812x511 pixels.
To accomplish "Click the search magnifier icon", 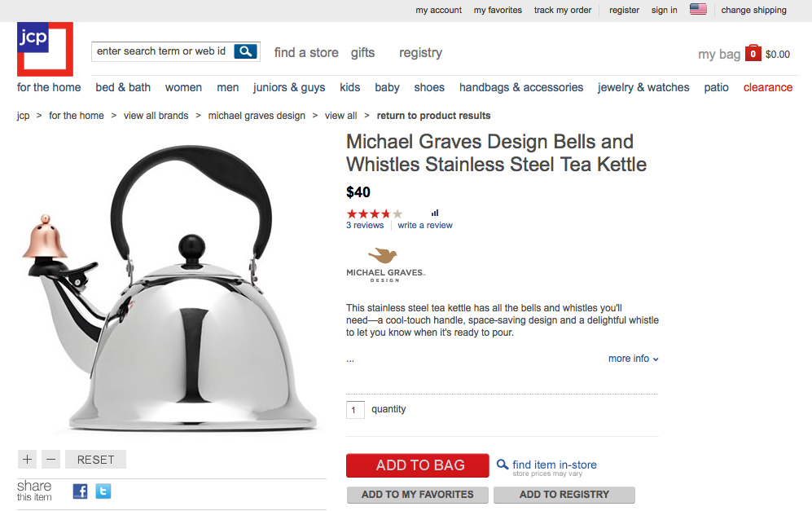I will pos(245,51).
